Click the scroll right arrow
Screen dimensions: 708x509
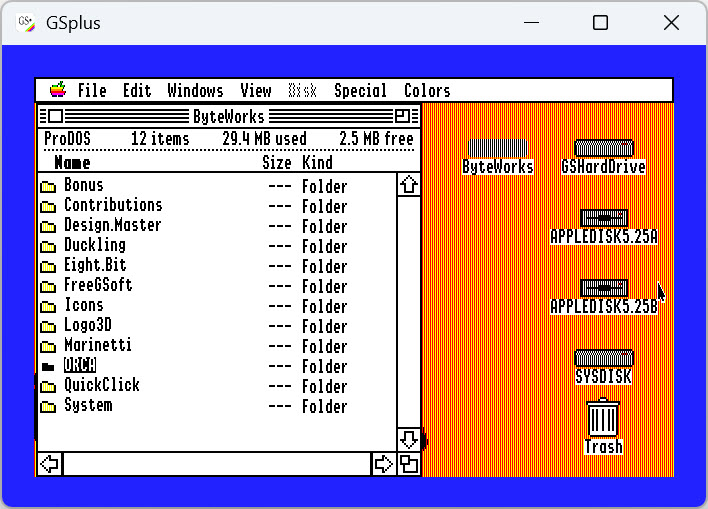click(383, 464)
